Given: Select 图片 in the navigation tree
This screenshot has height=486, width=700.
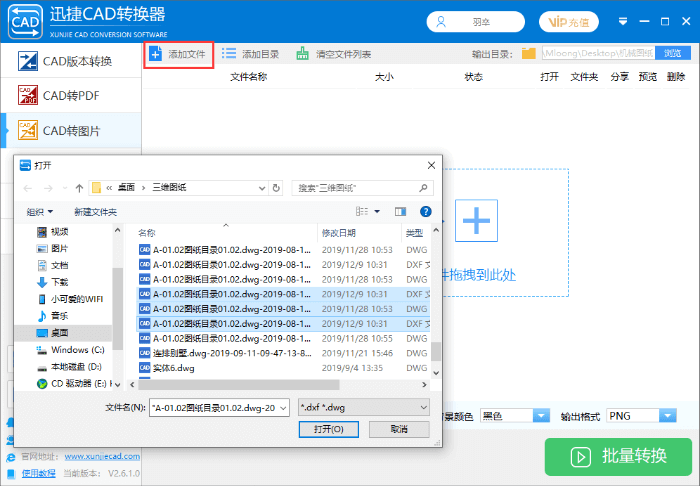Looking at the screenshot, I should point(59,249).
